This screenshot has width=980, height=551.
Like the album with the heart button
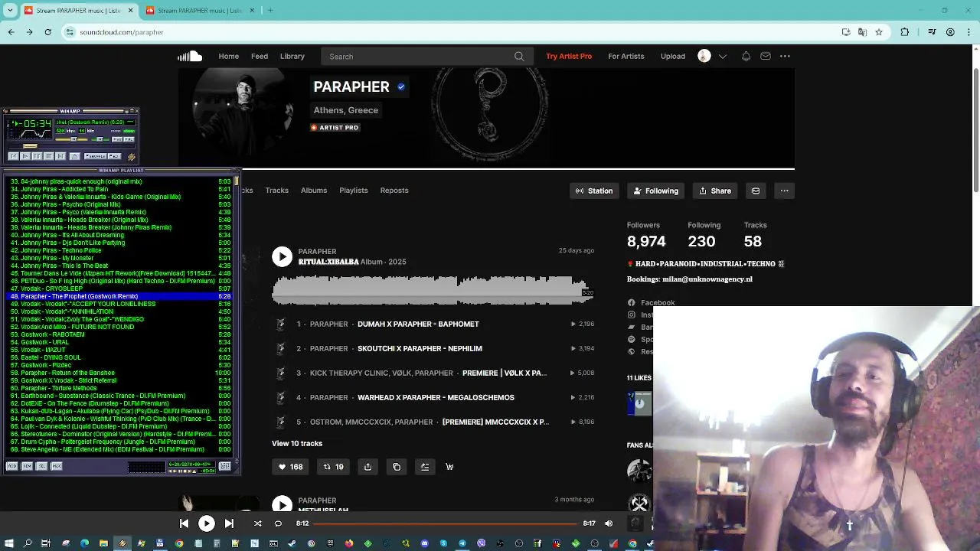point(289,467)
